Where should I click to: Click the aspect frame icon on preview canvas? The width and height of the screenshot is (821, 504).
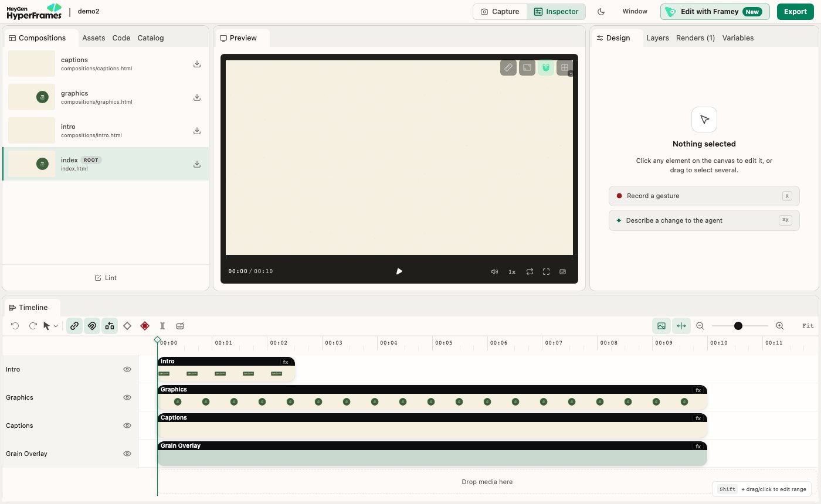527,67
